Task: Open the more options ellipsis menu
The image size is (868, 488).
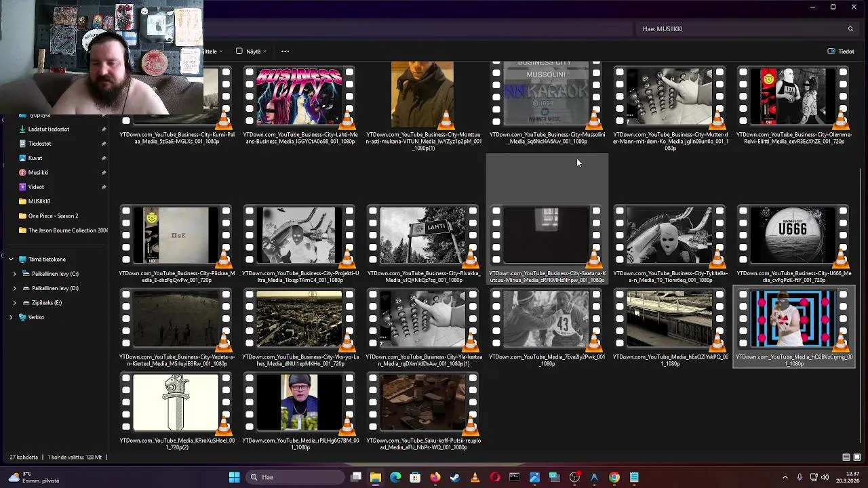Action: (285, 52)
